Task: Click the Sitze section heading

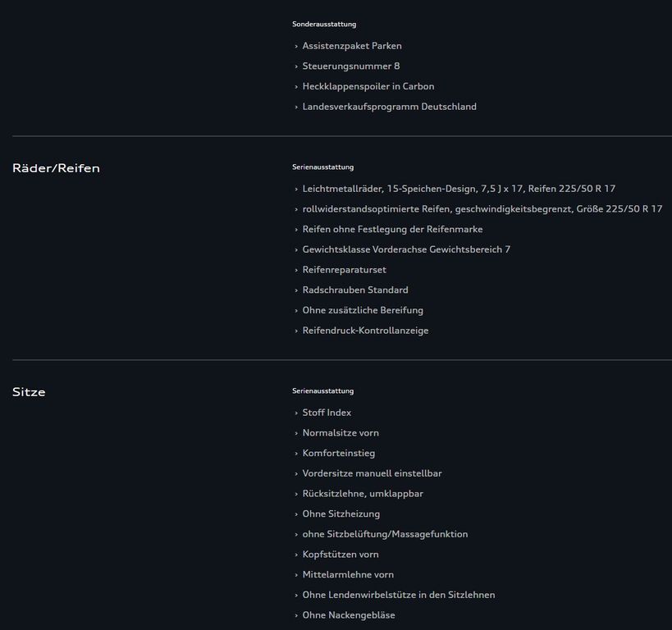Action: tap(29, 392)
